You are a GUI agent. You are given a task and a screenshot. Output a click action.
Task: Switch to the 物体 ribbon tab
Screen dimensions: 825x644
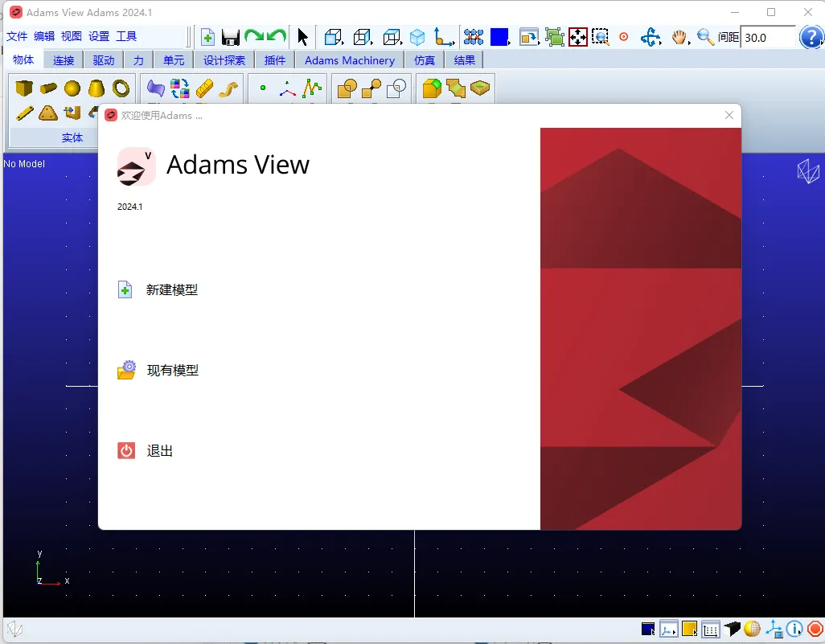point(23,59)
